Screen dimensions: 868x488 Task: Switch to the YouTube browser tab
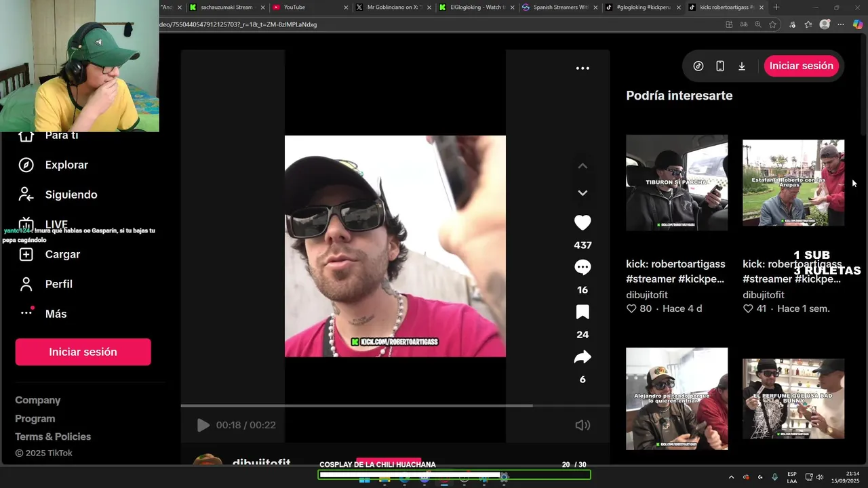310,7
